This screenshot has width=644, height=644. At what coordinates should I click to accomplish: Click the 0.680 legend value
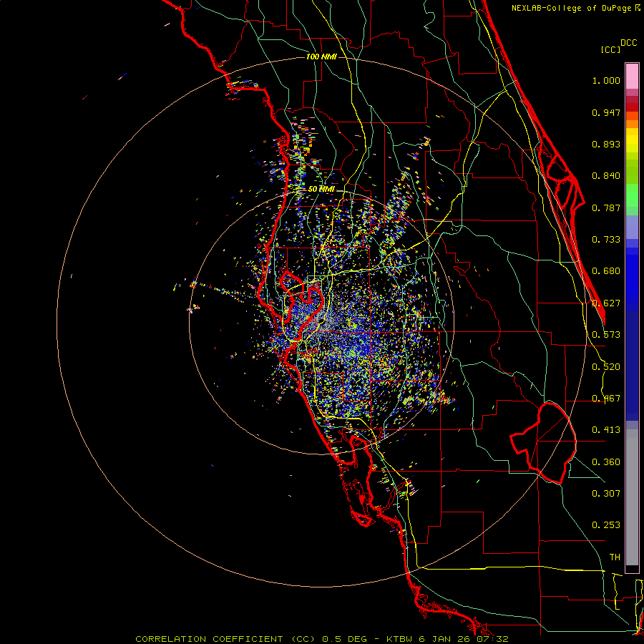click(606, 271)
